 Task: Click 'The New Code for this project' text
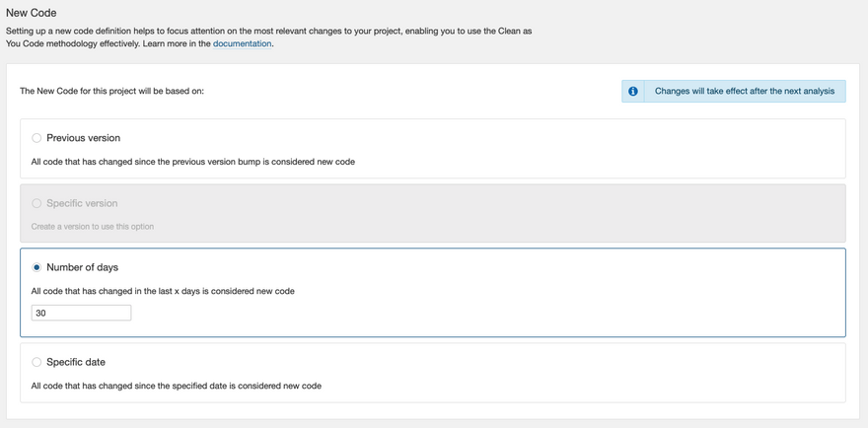[111, 91]
